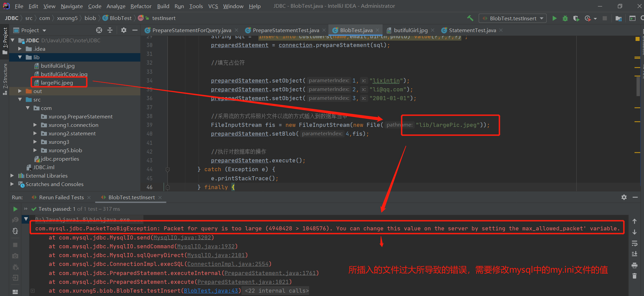Viewport: 644px width, 296px height.
Task: Run with Coverage via the shield icon
Action: click(576, 18)
